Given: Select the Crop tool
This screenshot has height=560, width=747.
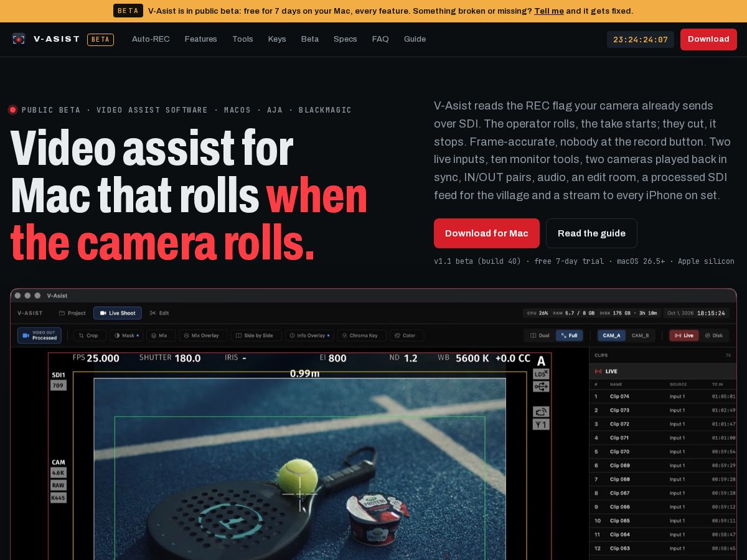Looking at the screenshot, I should pyautogui.click(x=88, y=335).
